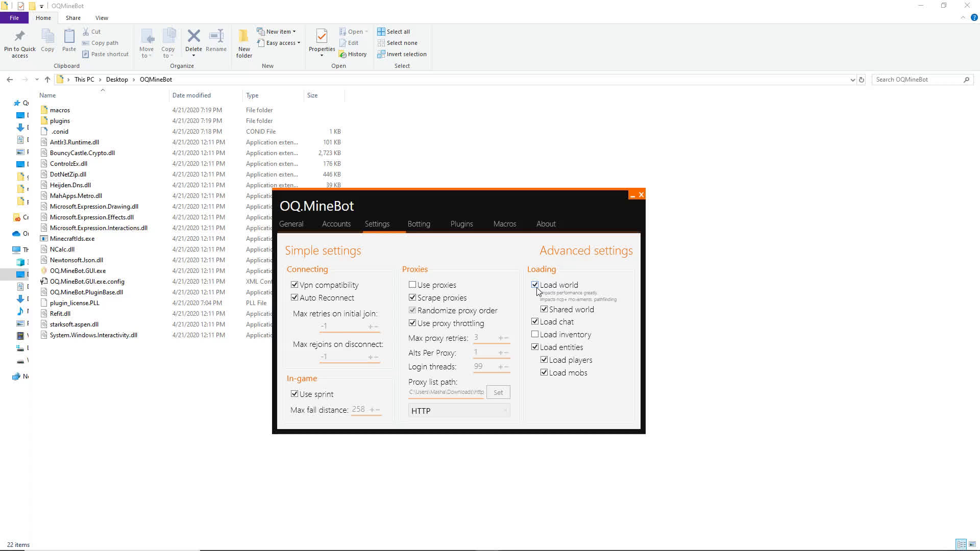Click Max fall distance stepper controls
Screen dimensions: 980x551
375,410
